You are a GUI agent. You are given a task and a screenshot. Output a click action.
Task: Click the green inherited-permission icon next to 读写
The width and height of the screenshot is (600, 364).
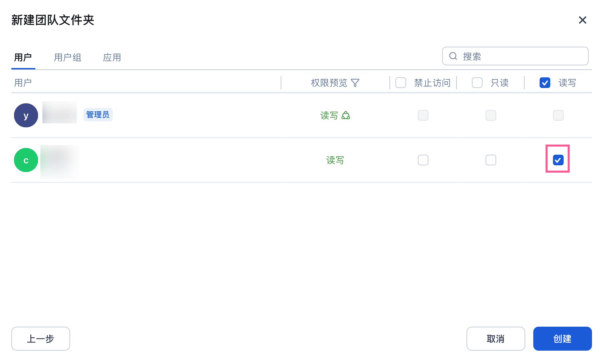click(x=346, y=115)
